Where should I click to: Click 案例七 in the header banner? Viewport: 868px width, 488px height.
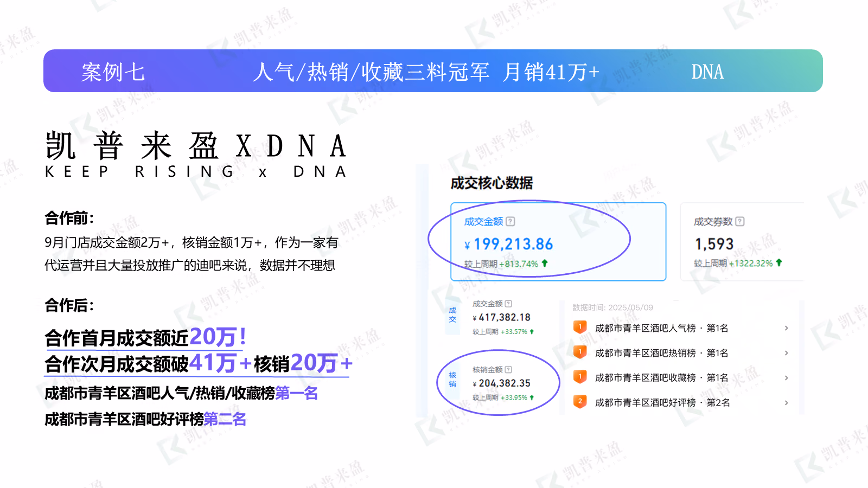113,72
